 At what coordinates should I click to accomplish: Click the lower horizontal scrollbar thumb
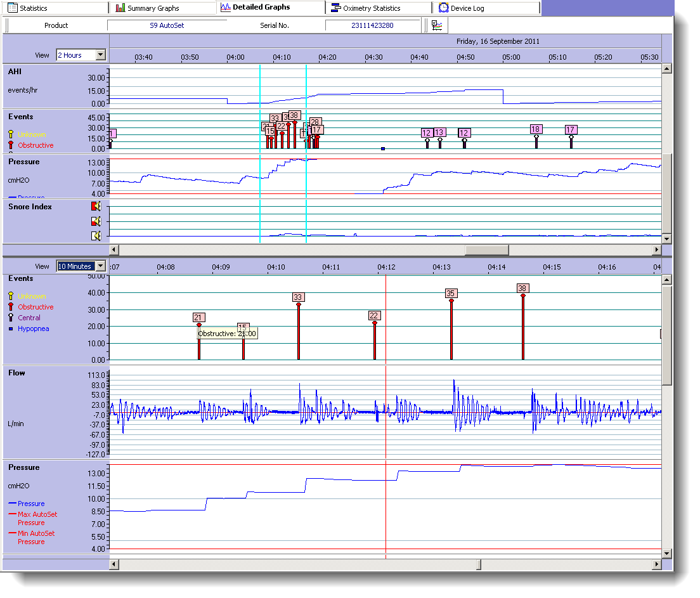click(479, 564)
